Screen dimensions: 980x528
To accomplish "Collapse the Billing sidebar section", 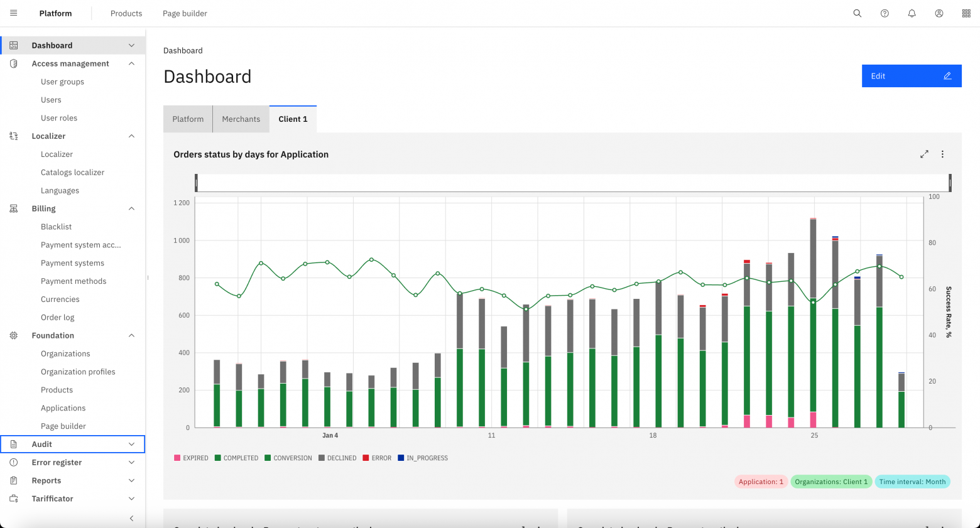I will point(131,208).
